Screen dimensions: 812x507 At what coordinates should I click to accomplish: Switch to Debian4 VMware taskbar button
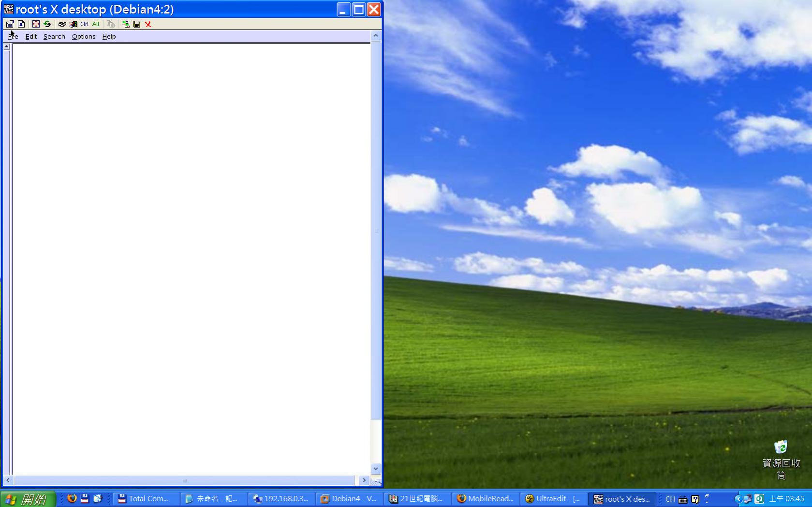[349, 499]
